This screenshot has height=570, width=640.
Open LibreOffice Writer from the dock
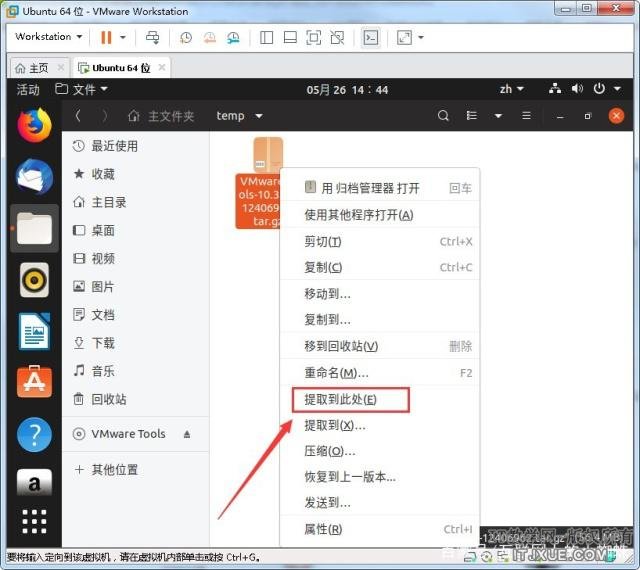34,331
